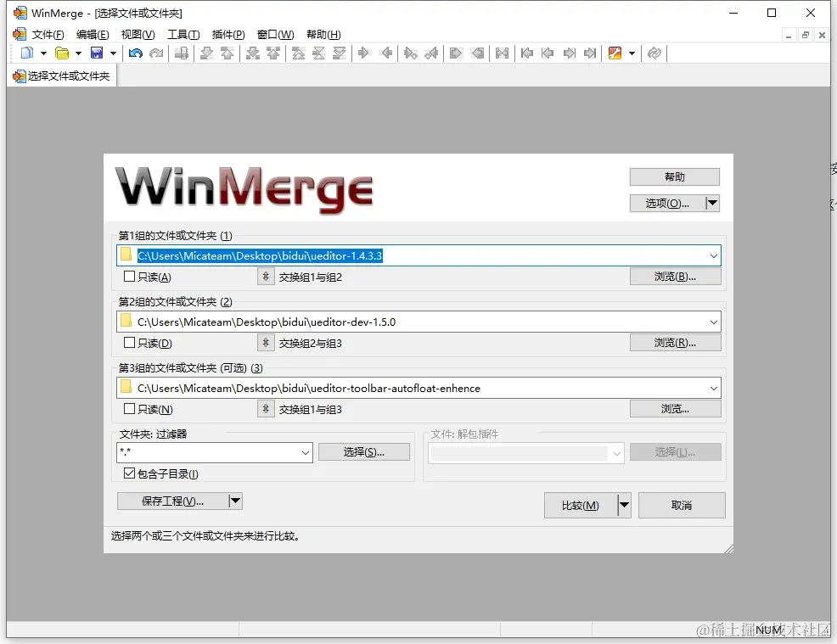837x644 pixels.
Task: Click the Save floppy disk toolbar icon
Action: [97, 53]
